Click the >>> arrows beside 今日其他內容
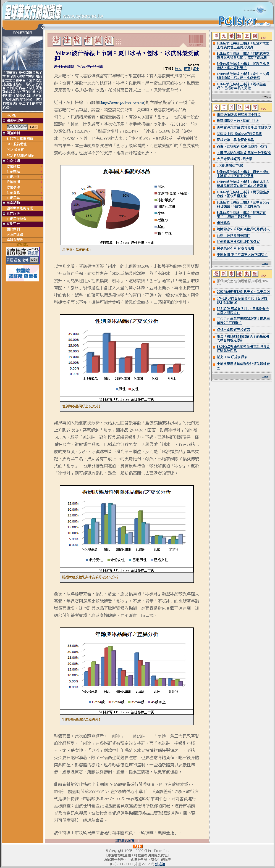The height and width of the screenshot is (868, 275). point(263,109)
